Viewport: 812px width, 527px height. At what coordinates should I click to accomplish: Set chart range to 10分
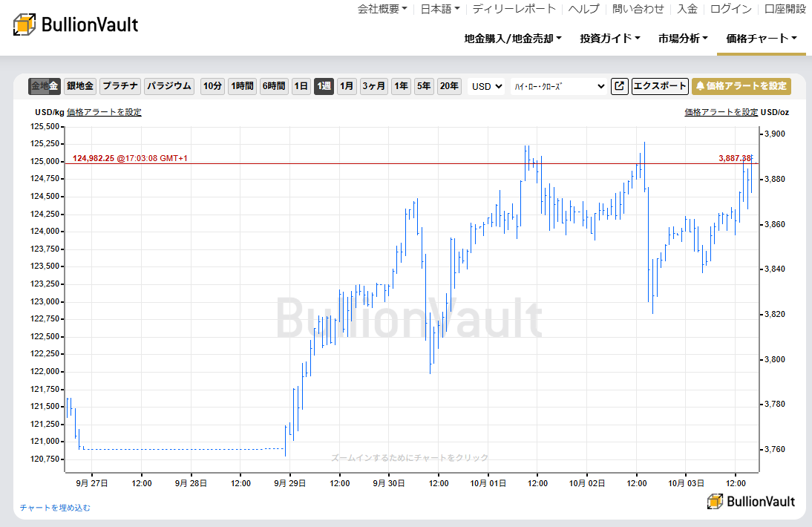212,86
